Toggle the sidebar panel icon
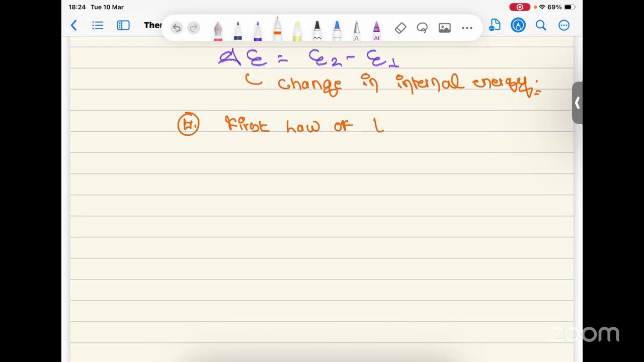 click(123, 25)
